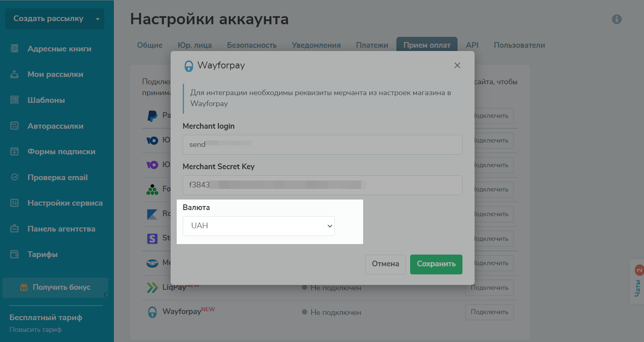Open the Безопасность tab
The width and height of the screenshot is (644, 342).
pyautogui.click(x=252, y=45)
